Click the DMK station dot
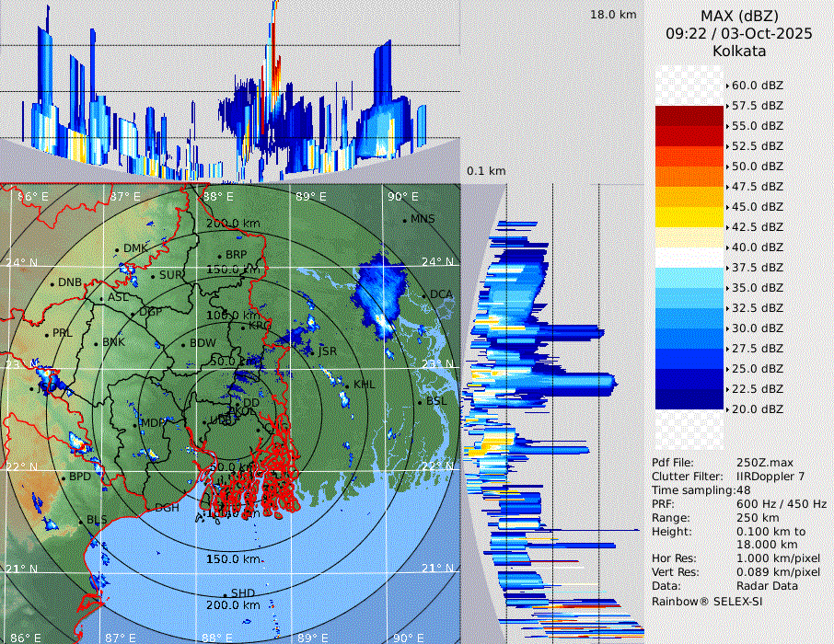Image resolution: width=834 pixels, height=644 pixels. (118, 249)
